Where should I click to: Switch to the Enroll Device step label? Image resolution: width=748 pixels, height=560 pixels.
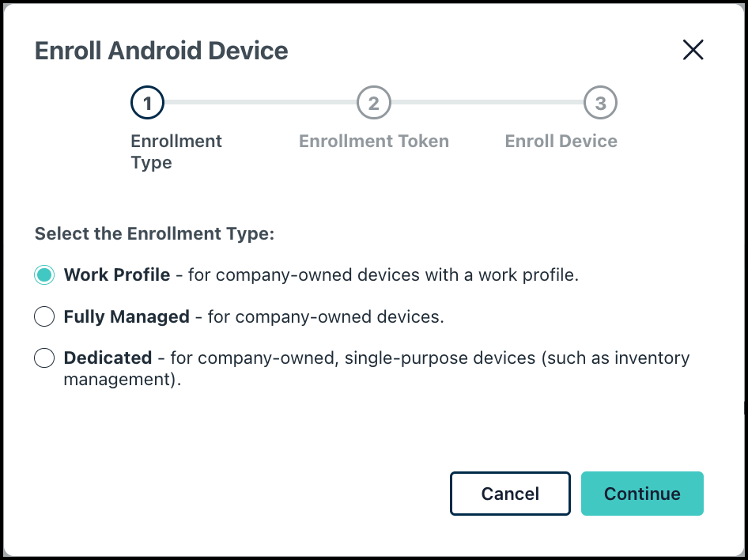point(561,142)
